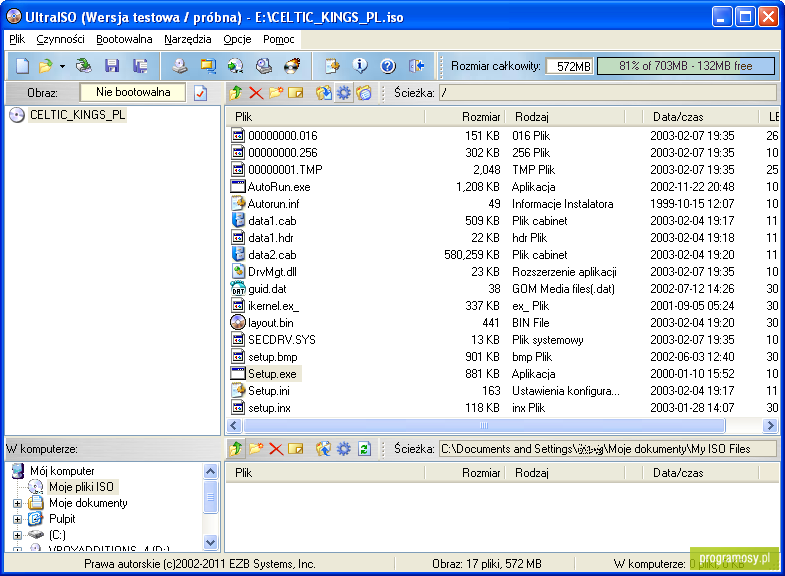The height and width of the screenshot is (576, 785).
Task: Click the Extract icon in the ISO pane toolbar
Action: pos(323,93)
